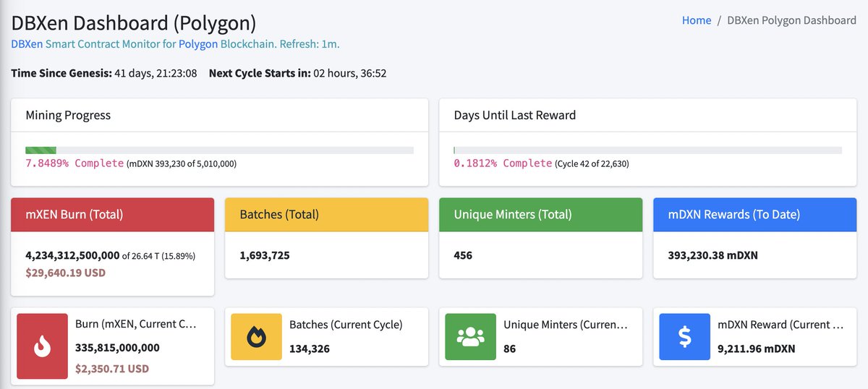Image resolution: width=868 pixels, height=389 pixels.
Task: Click the Next Cycle Starts in countdown
Action: click(351, 74)
